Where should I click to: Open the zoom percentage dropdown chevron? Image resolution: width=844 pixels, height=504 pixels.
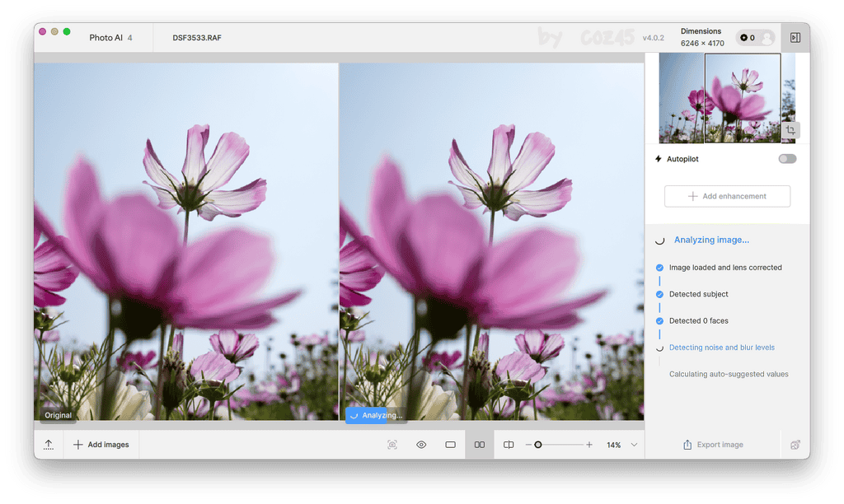tap(634, 445)
